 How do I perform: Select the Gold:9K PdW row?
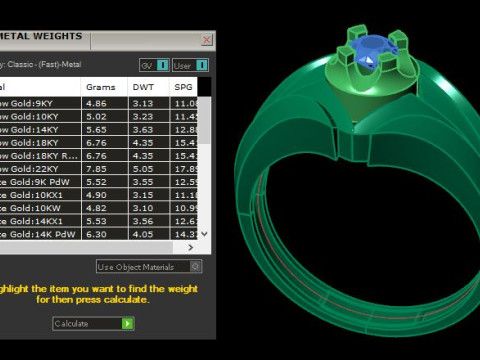click(x=99, y=182)
